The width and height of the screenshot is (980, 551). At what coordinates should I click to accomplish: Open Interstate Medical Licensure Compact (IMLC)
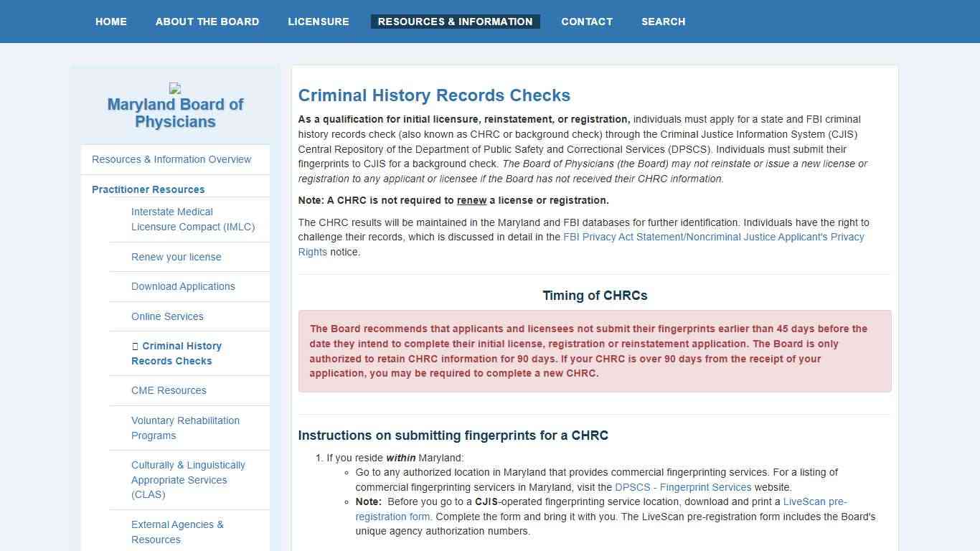193,219
